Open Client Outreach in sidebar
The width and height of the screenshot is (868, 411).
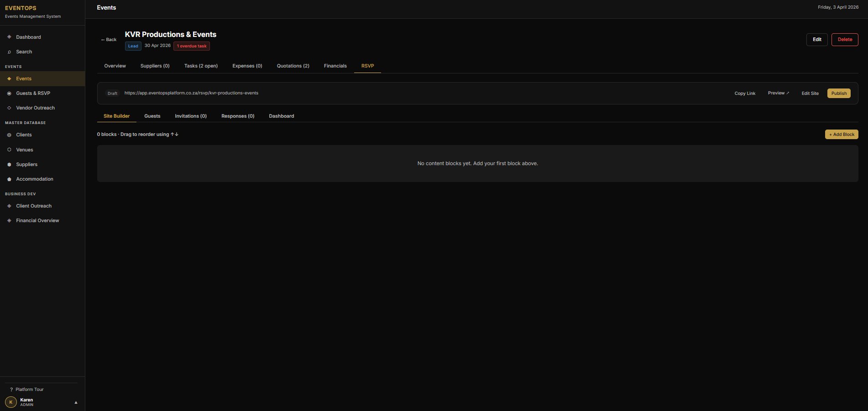coord(34,206)
